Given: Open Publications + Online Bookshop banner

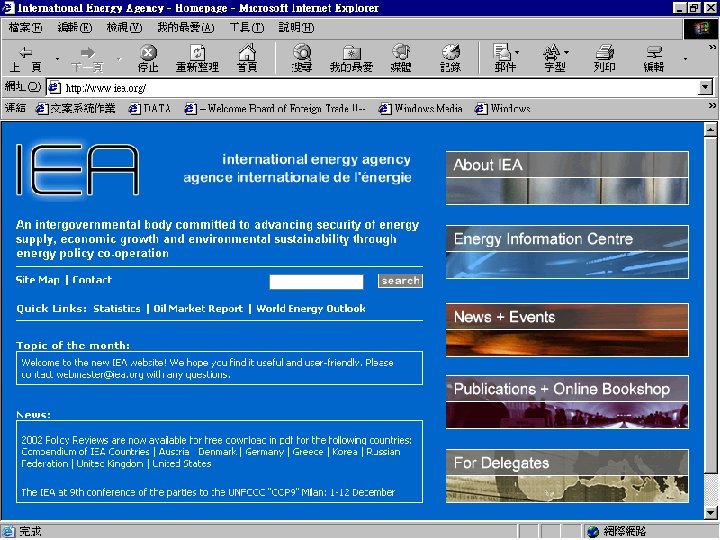Looking at the screenshot, I should (567, 402).
